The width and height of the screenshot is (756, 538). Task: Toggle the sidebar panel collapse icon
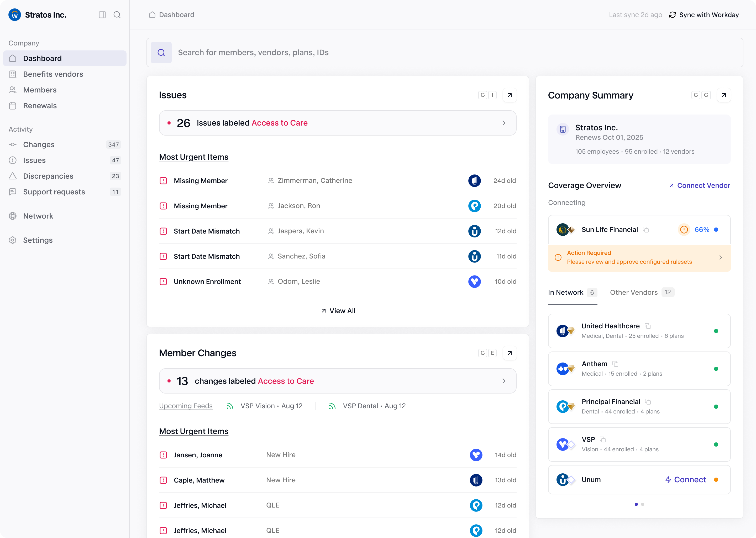click(x=102, y=14)
